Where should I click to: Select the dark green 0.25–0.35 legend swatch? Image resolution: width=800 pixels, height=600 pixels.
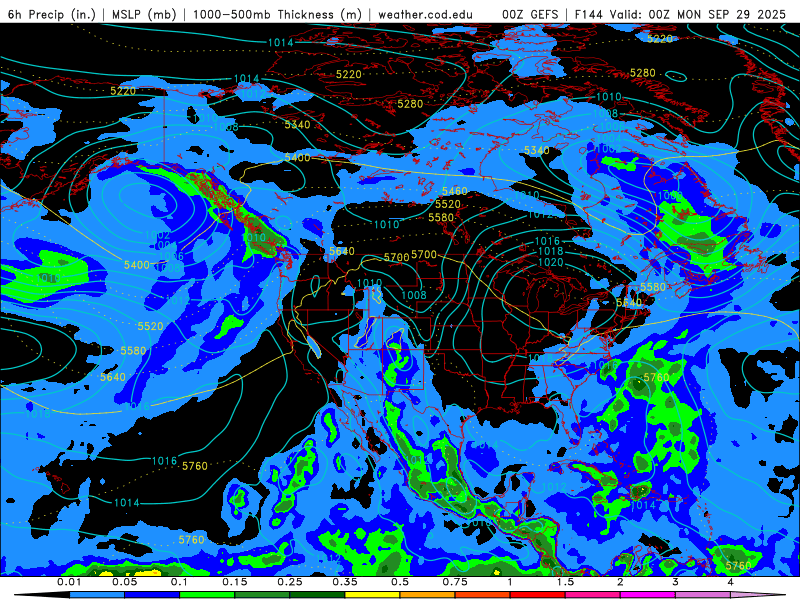[x=317, y=595]
